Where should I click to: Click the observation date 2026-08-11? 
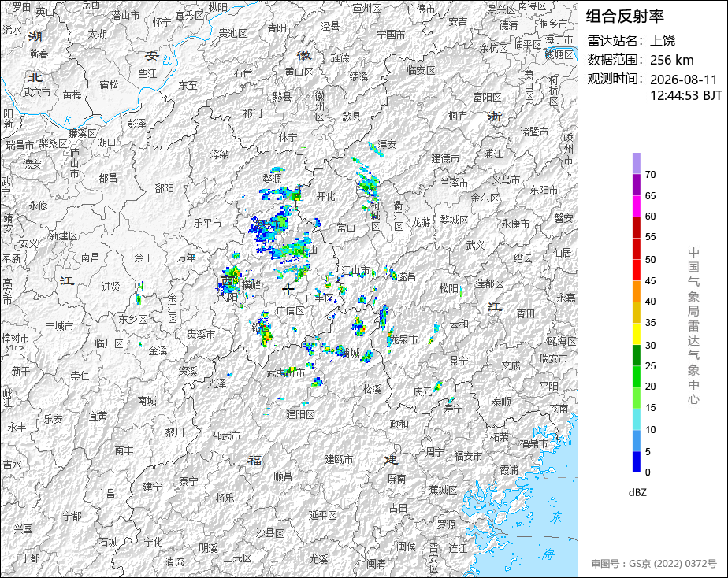click(683, 80)
